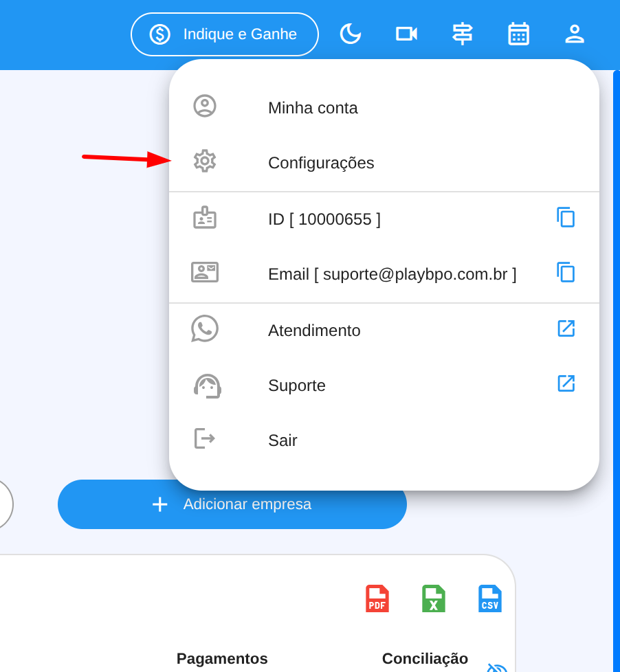Toggle dark mode with the moon icon
This screenshot has width=620, height=672.
[x=351, y=34]
